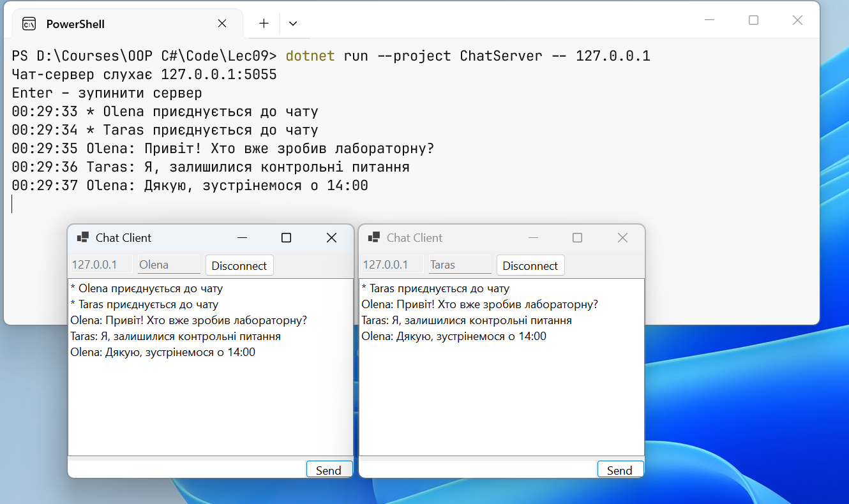Minimize Olena's Chat Client window
Screen dimensions: 849x504
242,237
